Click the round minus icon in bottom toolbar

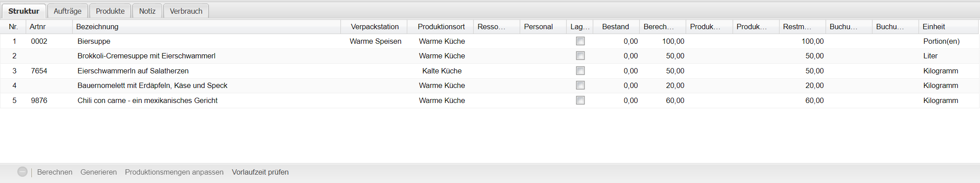(x=23, y=172)
